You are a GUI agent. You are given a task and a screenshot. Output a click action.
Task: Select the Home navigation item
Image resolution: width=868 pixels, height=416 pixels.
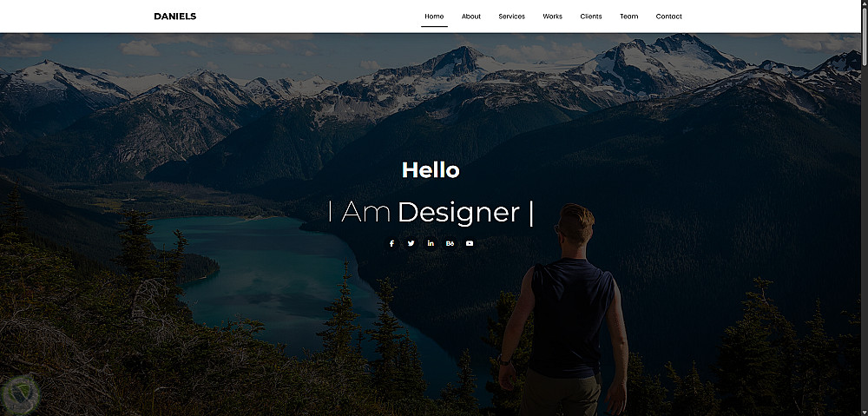click(434, 16)
